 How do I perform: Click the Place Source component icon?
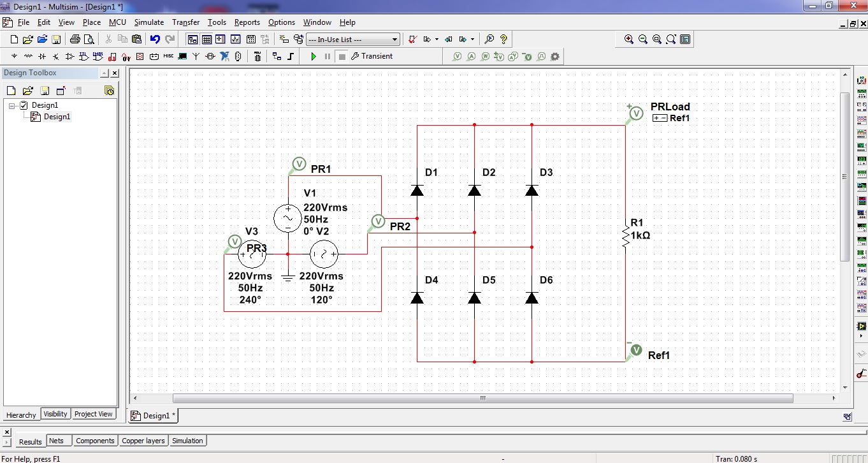13,56
